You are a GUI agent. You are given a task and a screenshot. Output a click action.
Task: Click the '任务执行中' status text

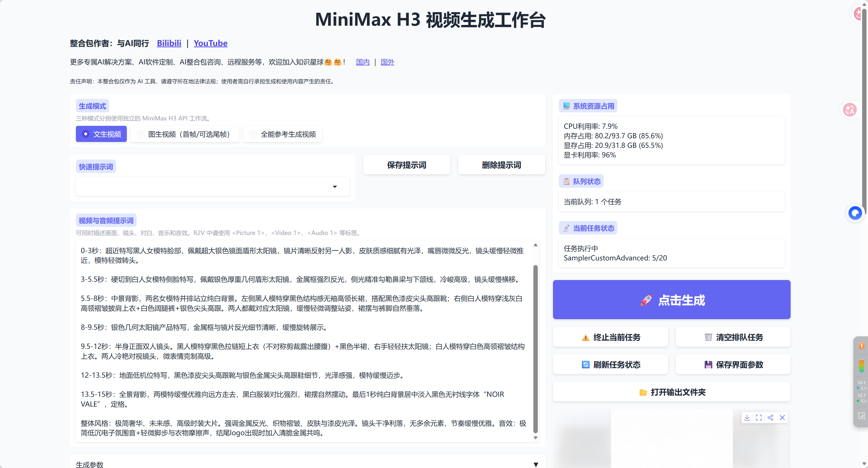click(581, 248)
